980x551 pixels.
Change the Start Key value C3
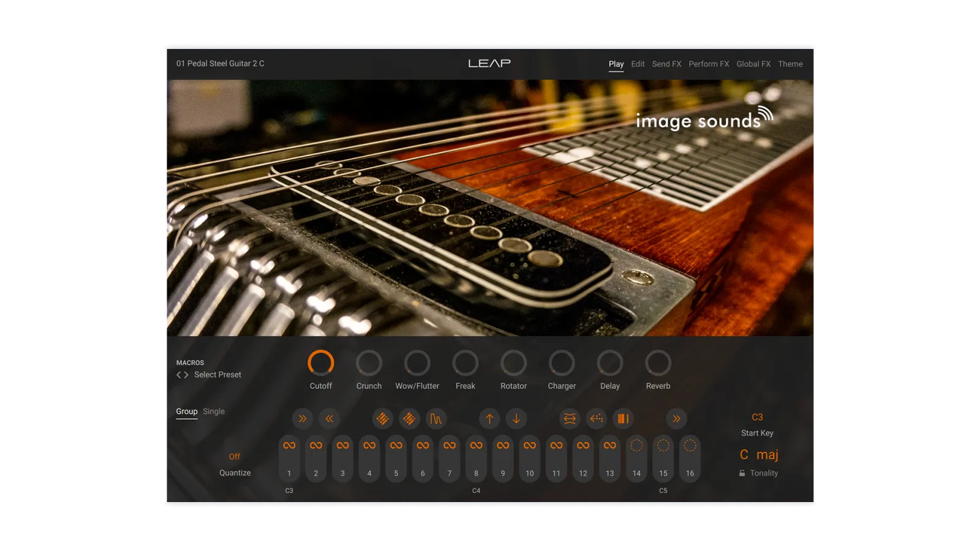[x=758, y=417]
